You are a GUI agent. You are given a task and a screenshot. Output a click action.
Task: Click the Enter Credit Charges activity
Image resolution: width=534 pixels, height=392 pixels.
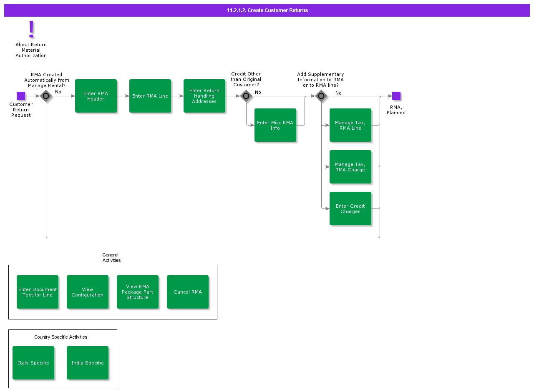point(350,209)
